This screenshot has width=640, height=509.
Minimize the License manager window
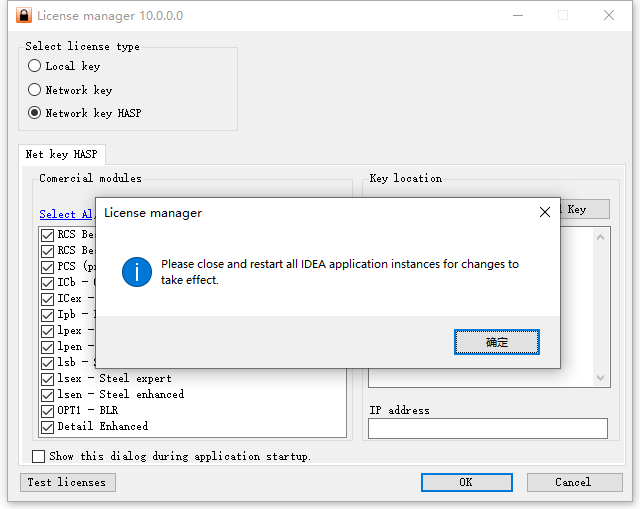518,16
